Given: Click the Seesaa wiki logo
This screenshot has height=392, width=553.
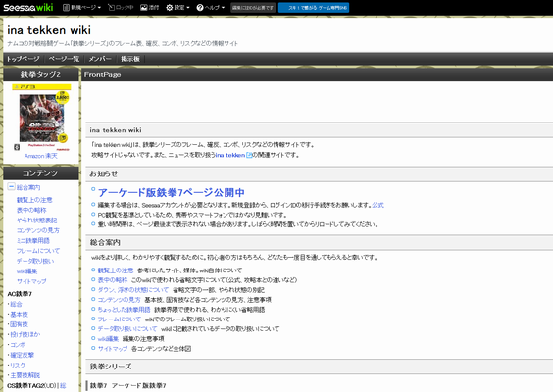Looking at the screenshot, I should tap(27, 7).
